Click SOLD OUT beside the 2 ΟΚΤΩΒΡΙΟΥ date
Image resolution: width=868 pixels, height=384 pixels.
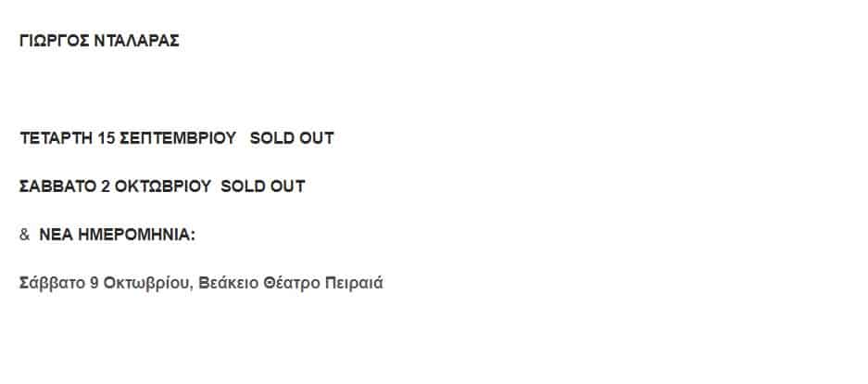tap(263, 186)
